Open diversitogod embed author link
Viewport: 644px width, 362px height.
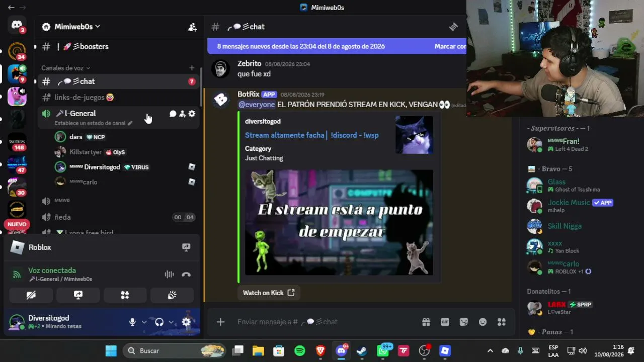(x=263, y=121)
